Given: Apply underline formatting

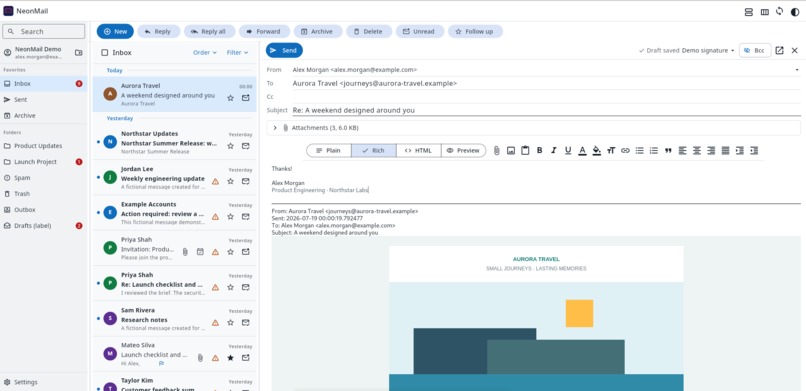Looking at the screenshot, I should click(568, 151).
